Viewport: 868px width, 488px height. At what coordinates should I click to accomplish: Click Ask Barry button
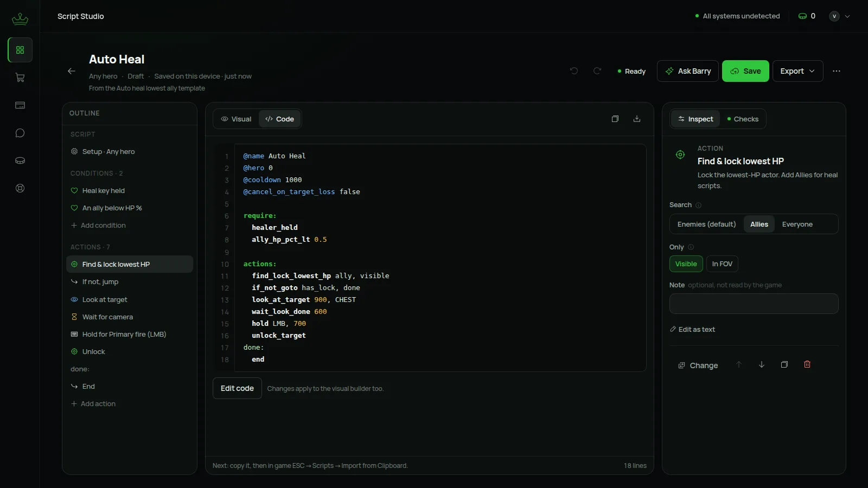click(x=688, y=71)
